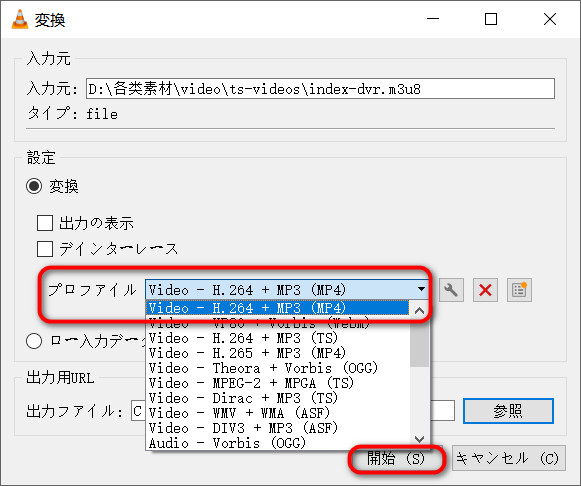Close the 変換 dialog window
This screenshot has width=581, height=486.
550,19
